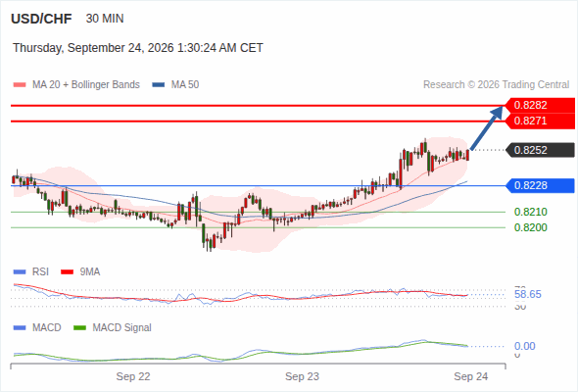Screen dimensions: 578x392
Task: Click the RSI value 58.65 readout
Action: tap(527, 294)
